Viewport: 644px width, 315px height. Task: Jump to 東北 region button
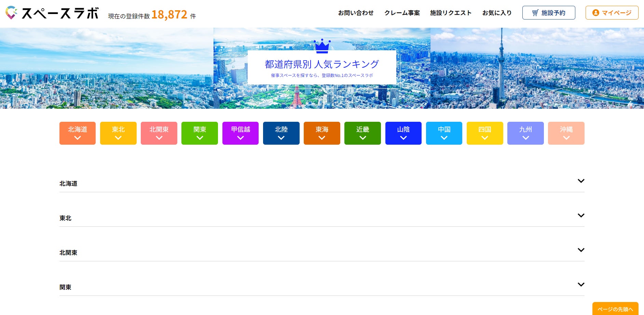[x=118, y=133]
